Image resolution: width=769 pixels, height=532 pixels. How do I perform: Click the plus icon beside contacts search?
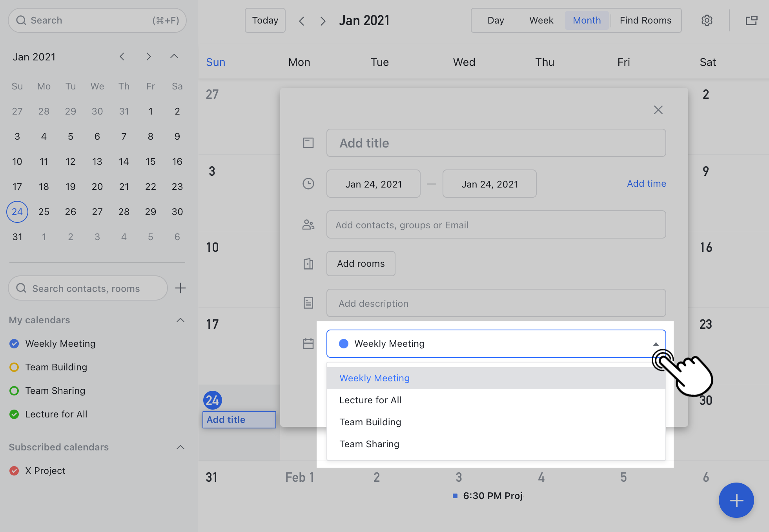coord(180,288)
